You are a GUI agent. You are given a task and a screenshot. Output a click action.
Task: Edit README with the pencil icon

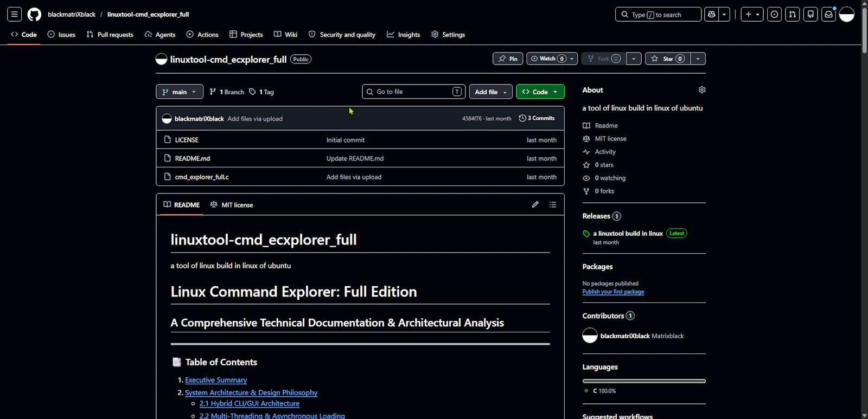[535, 204]
